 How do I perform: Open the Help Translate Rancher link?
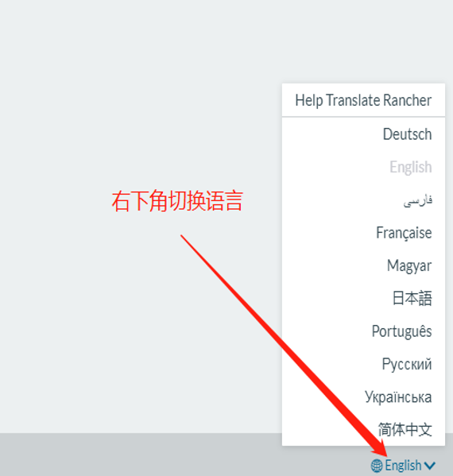click(x=363, y=100)
